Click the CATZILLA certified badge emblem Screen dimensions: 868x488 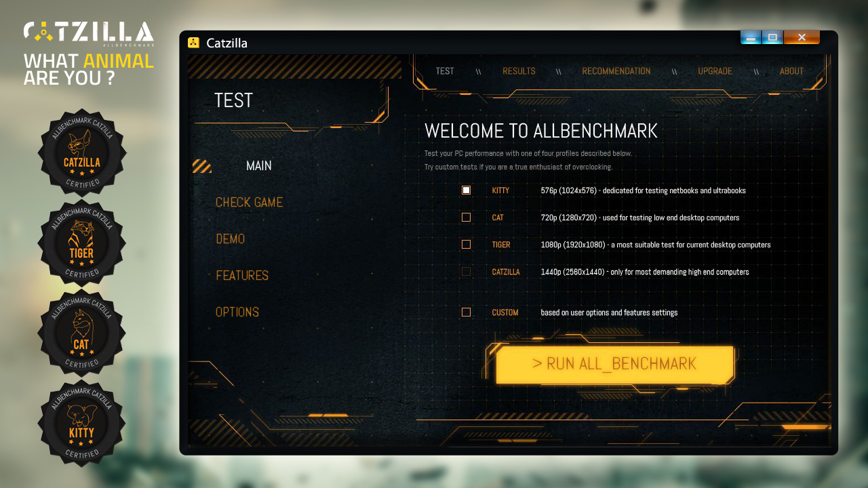[x=81, y=153]
